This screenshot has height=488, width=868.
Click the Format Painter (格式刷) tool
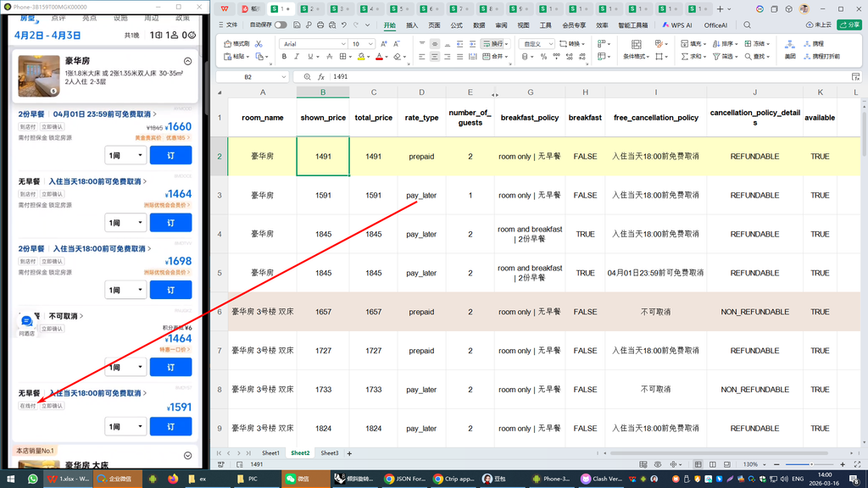237,44
